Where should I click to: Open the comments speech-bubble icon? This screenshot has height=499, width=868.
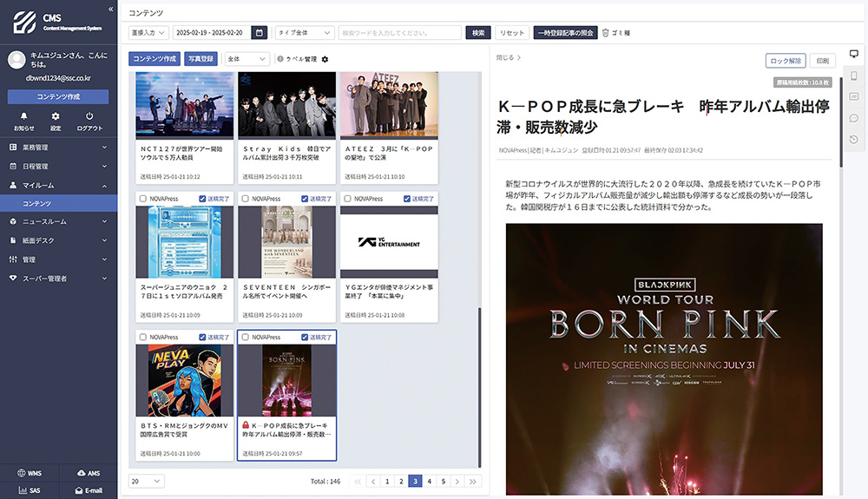coord(854,118)
